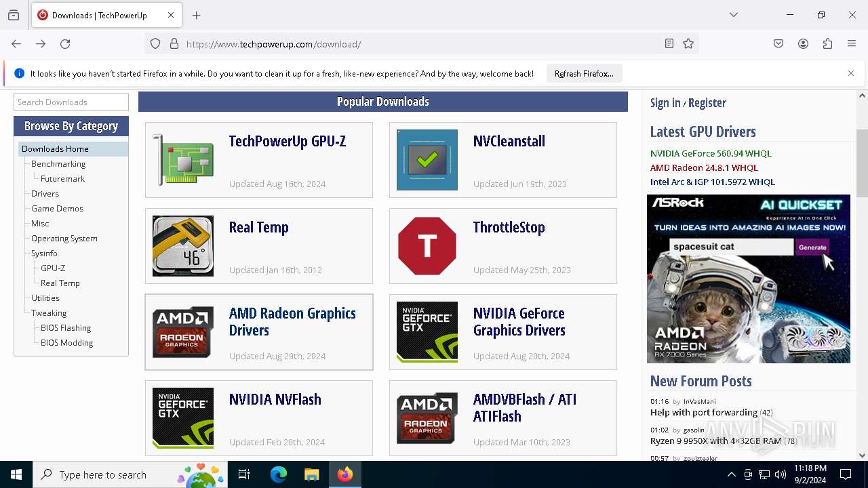Open the Sysinfo category
Image resolution: width=868 pixels, height=488 pixels.
tap(44, 253)
